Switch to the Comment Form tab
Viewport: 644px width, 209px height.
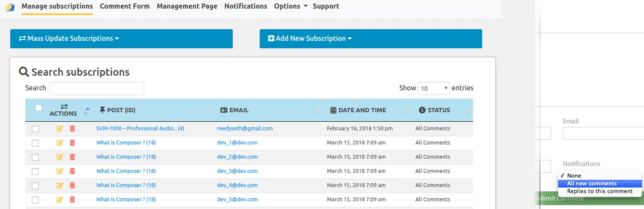point(125,6)
